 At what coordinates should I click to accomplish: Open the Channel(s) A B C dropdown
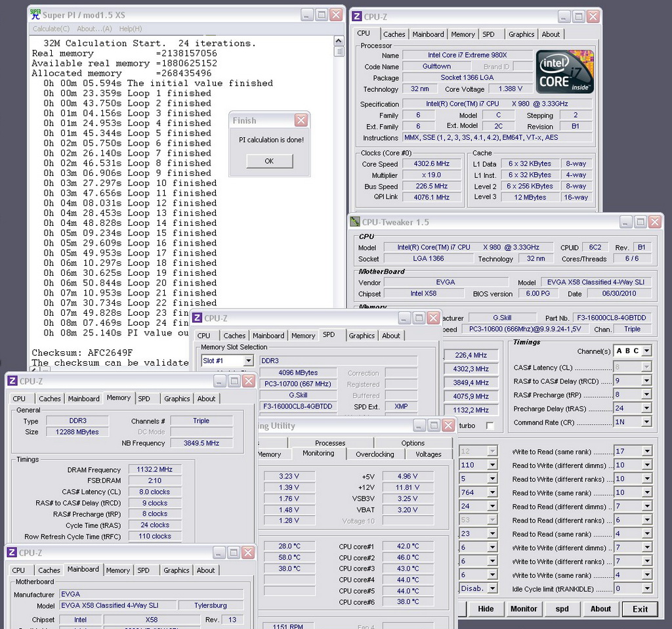[646, 351]
